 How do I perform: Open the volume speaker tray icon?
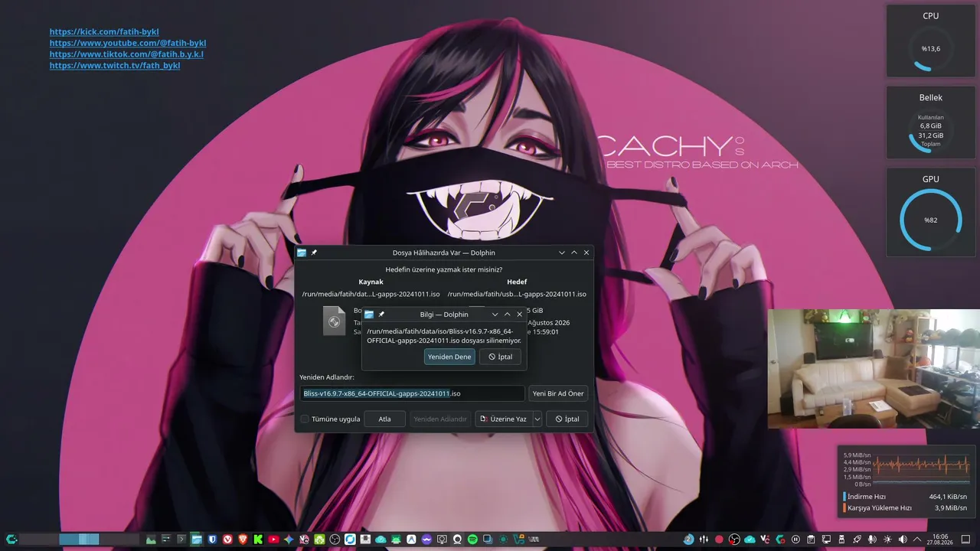pyautogui.click(x=903, y=540)
